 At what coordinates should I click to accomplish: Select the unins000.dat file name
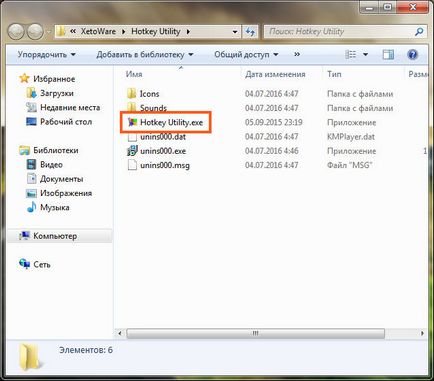163,137
